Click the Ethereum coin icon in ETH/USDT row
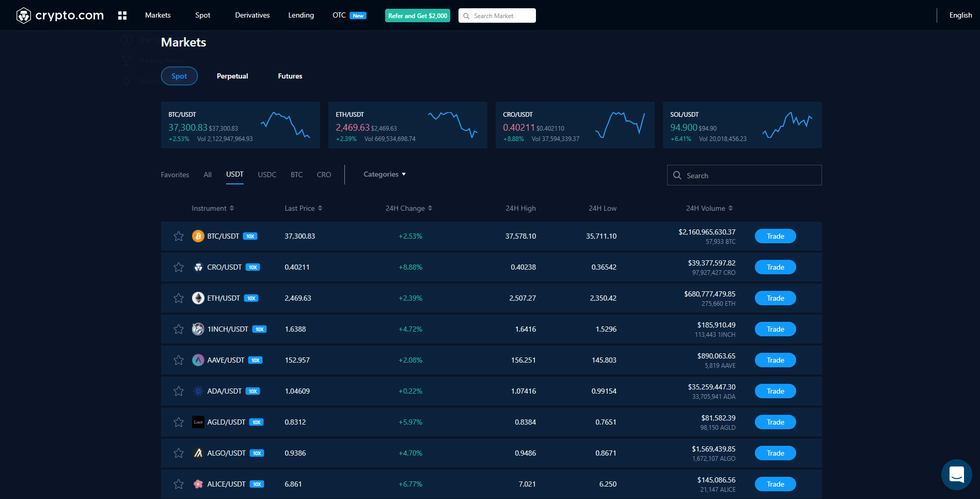The height and width of the screenshot is (499, 980). 198,298
